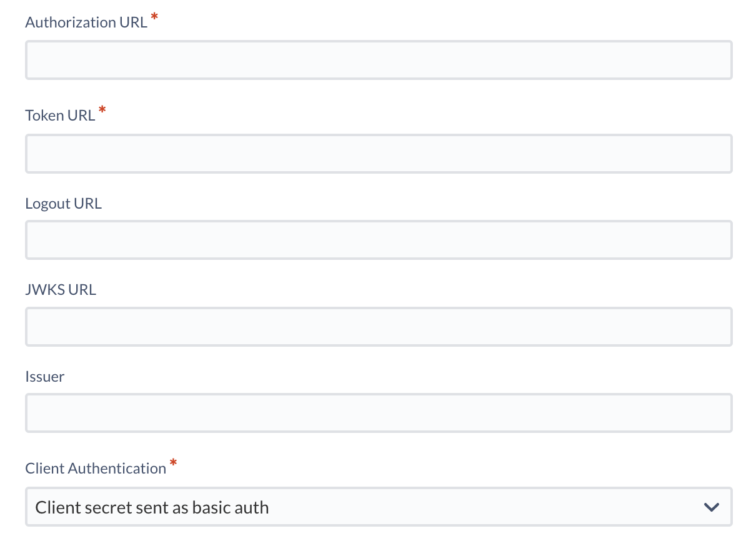Click the Authorization URL label
Image resolution: width=756 pixels, height=551 pixels.
click(x=86, y=22)
